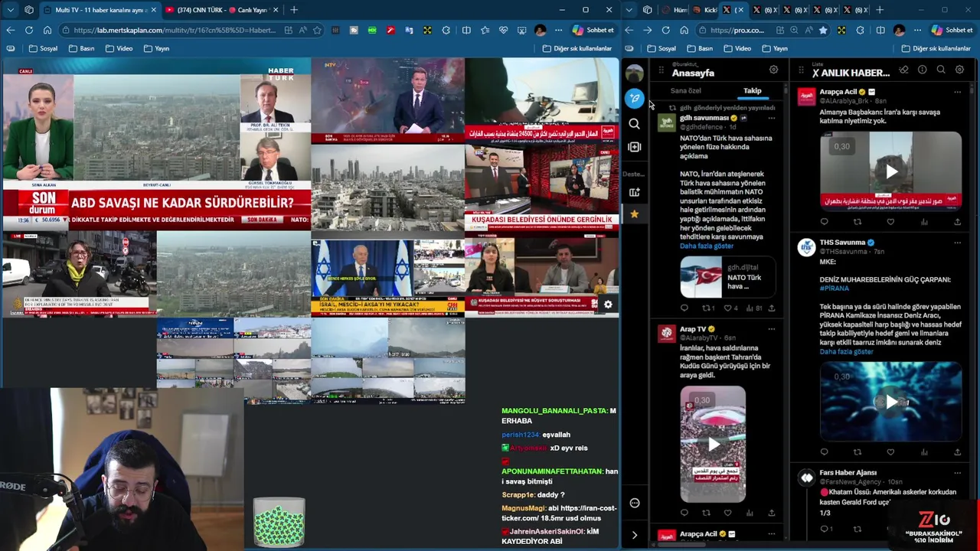Viewport: 980px width, 551px height.
Task: Open more menu on gdh savunması post
Action: (x=771, y=118)
